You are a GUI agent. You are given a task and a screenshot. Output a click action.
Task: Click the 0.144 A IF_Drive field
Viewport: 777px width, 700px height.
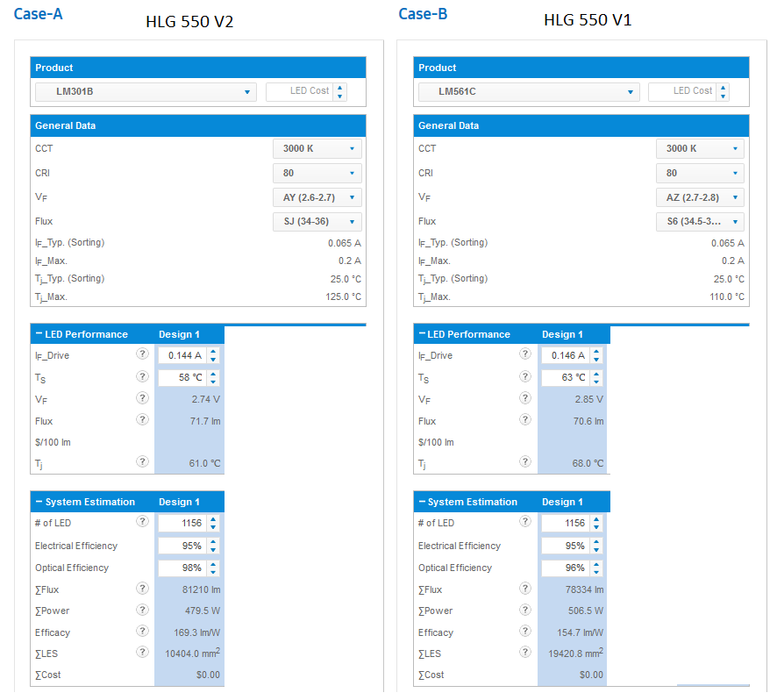(x=182, y=355)
